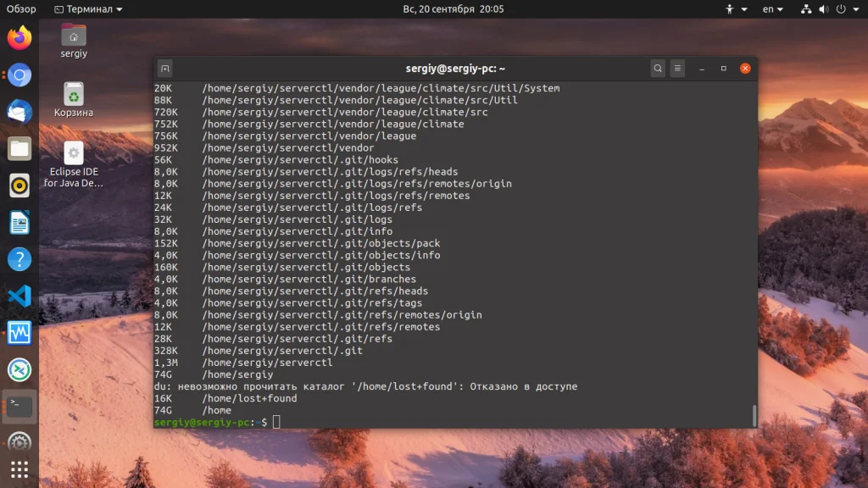
Task: Click the '/home/sergiy/serverctl/vendor/league/climate/src/Util' line
Action: [359, 100]
